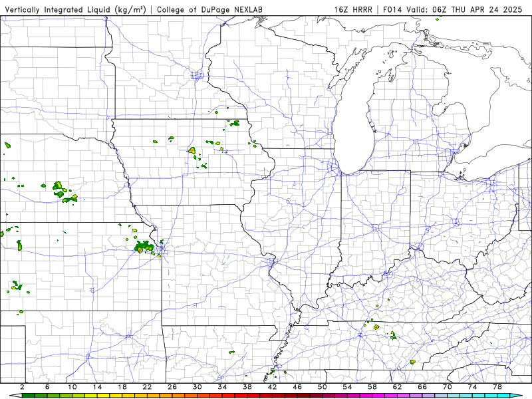Select the red-core cell in northern Tennessee
The width and height of the screenshot is (532, 399).
click(x=376, y=327)
